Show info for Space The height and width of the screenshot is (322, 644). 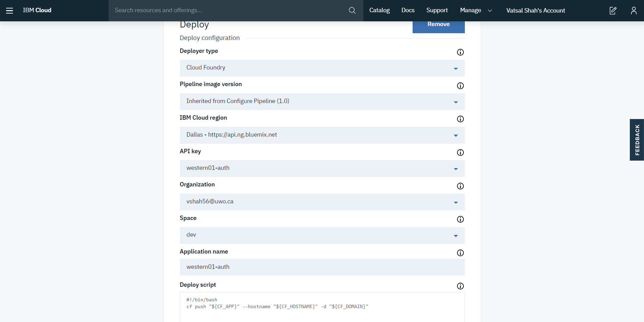[x=460, y=219]
